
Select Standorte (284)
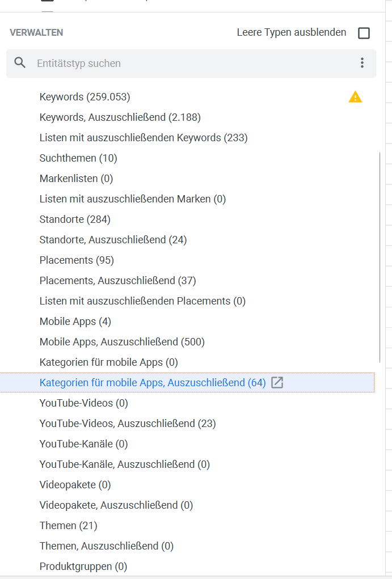(x=75, y=219)
